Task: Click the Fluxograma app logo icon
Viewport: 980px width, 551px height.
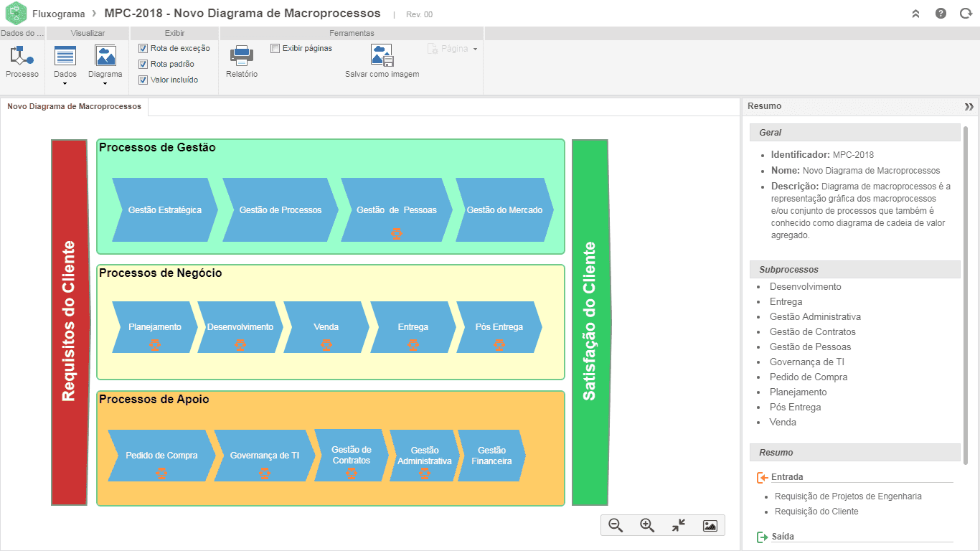Action: click(x=16, y=14)
